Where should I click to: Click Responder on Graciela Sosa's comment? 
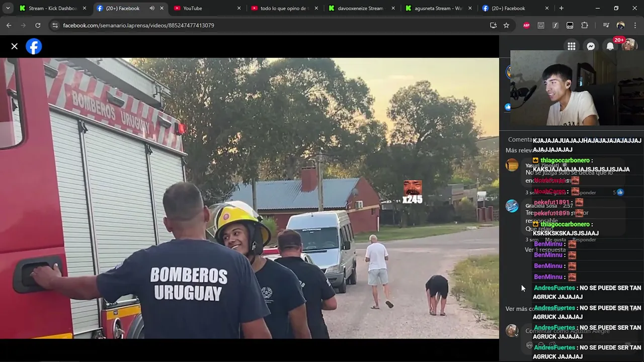(584, 240)
